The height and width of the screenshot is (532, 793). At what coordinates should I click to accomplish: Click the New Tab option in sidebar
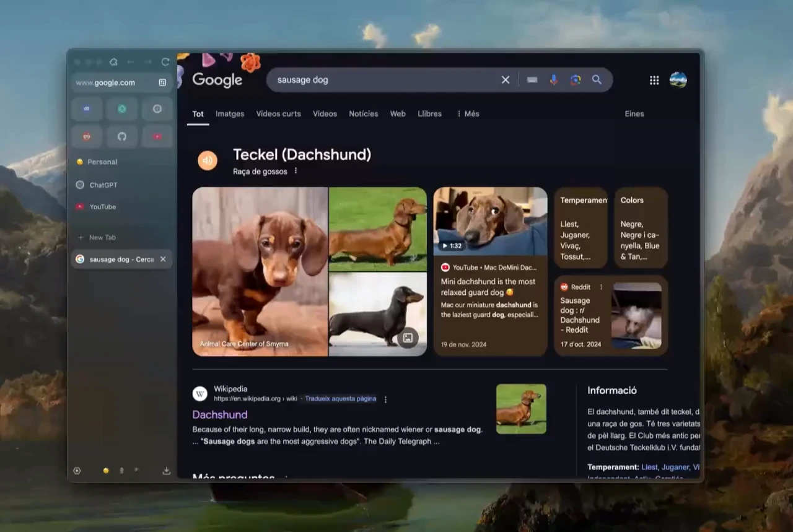click(x=103, y=237)
